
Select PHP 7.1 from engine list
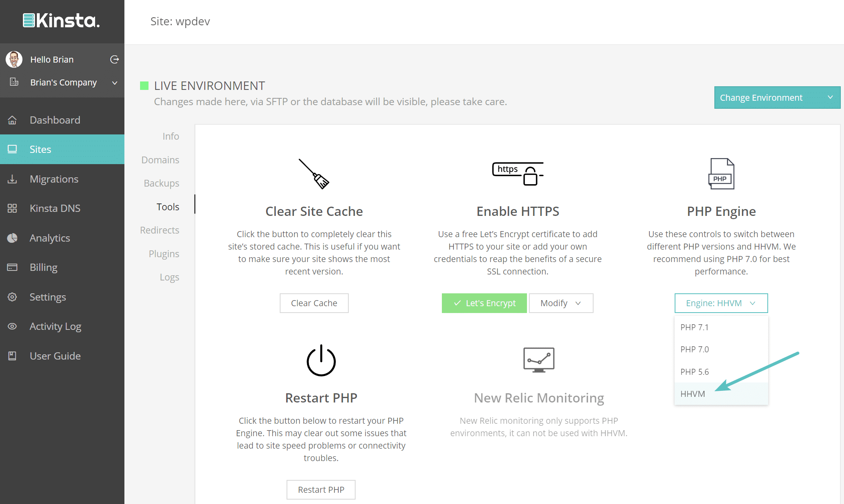[x=721, y=327]
